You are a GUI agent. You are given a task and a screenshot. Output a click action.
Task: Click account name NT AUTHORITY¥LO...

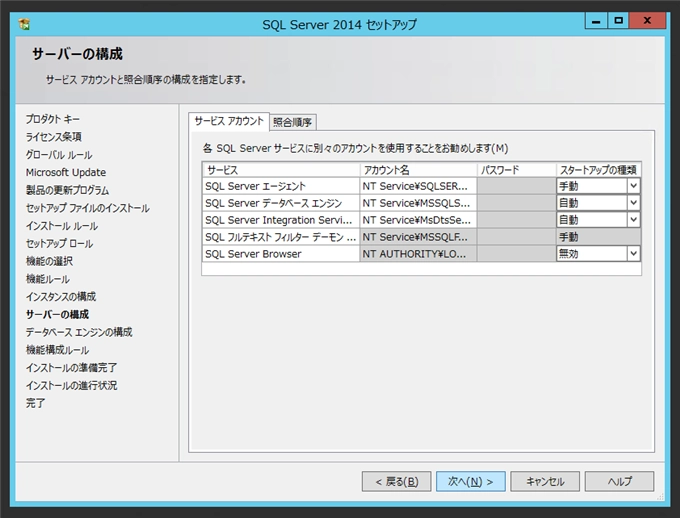pos(418,254)
